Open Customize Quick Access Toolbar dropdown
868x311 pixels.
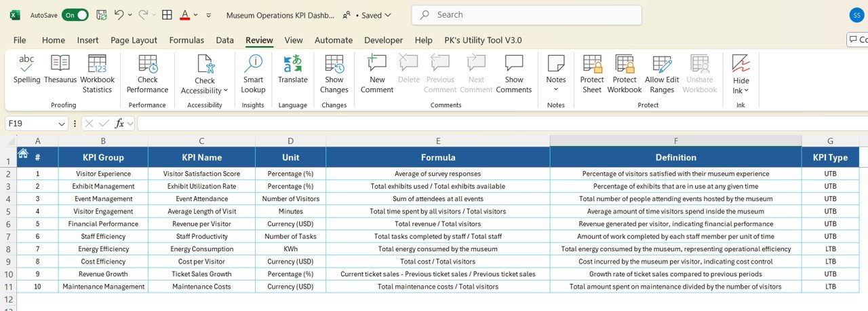208,14
